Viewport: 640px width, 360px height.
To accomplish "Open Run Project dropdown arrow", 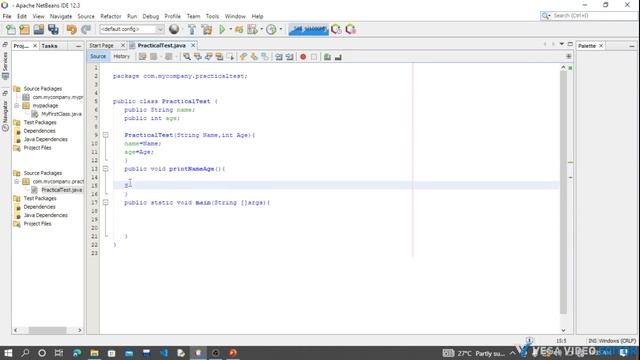I will [231, 29].
